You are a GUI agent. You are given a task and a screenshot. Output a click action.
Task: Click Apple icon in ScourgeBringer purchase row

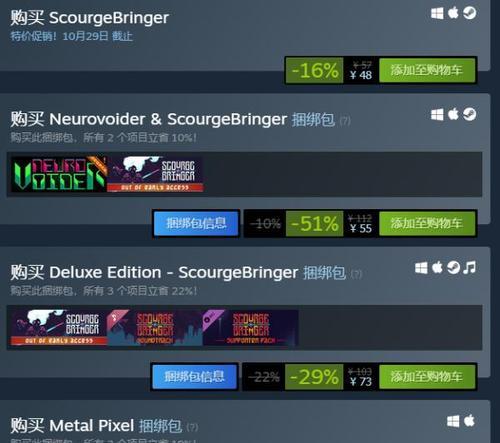453,13
